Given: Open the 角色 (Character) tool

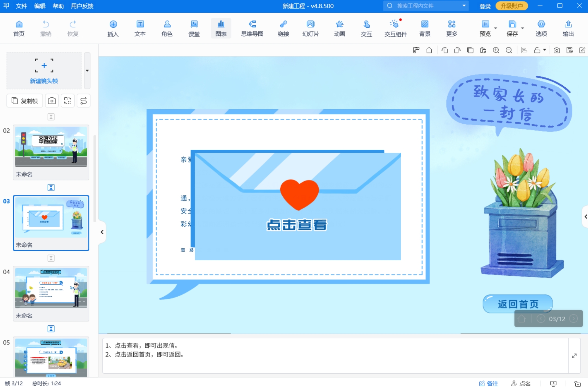Looking at the screenshot, I should (167, 28).
